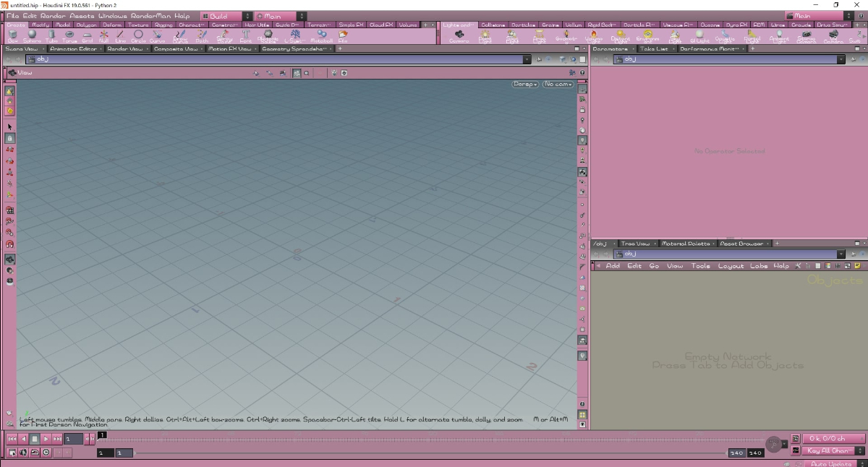Click the current frame number field

pyautogui.click(x=72, y=439)
